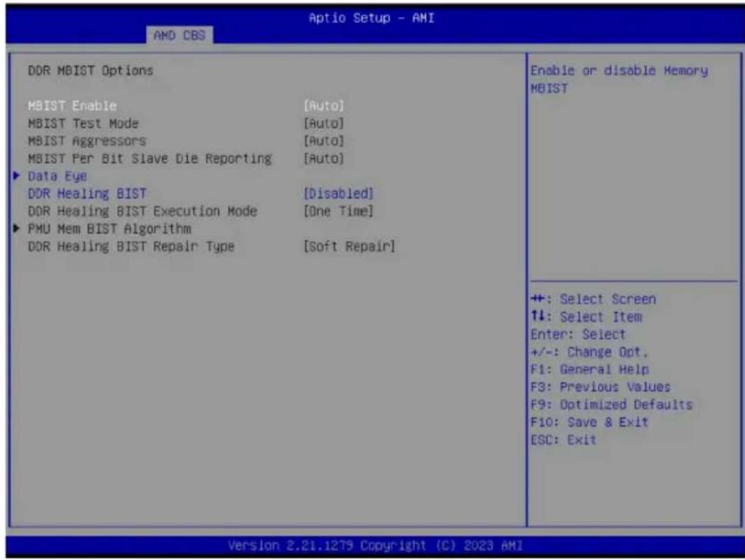Open the Data Eye submenu
Image resolution: width=745 pixels, height=560 pixels.
[x=57, y=176]
